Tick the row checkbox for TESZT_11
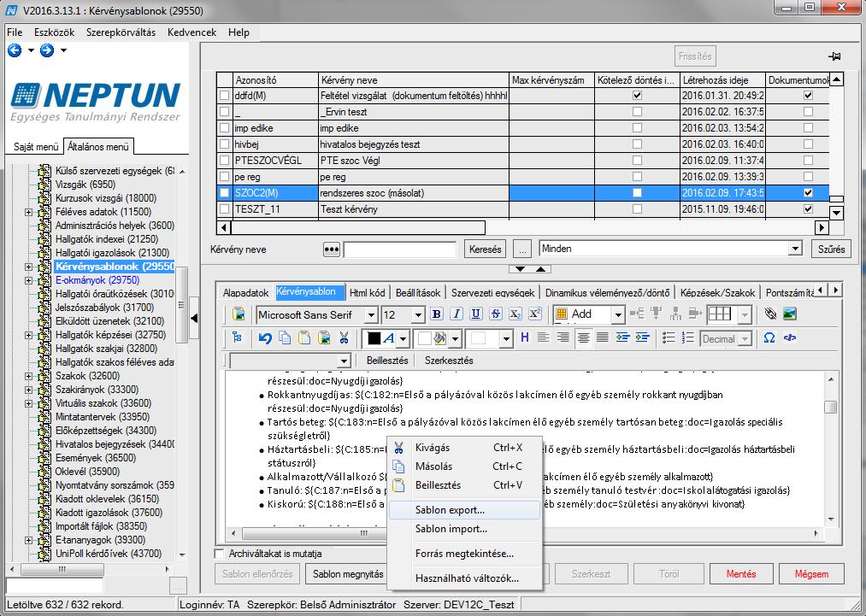The height and width of the screenshot is (616, 866). [x=224, y=209]
